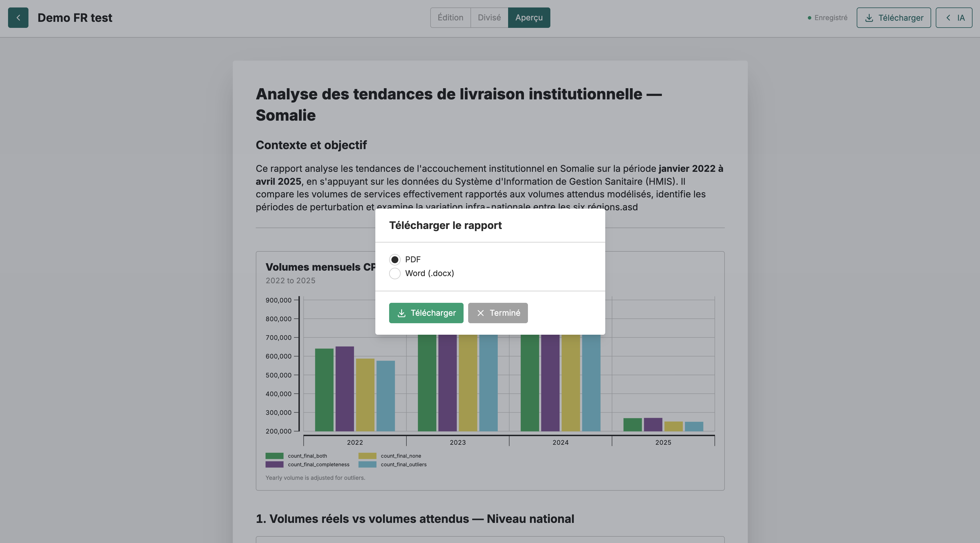The height and width of the screenshot is (543, 980).
Task: Click the chevron icon on the IA button
Action: click(x=948, y=18)
